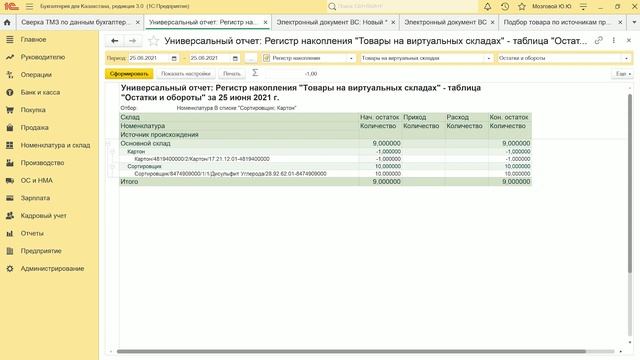Image resolution: width=640 pixels, height=360 pixels.
Task: Close the report form with X
Action: (x=629, y=40)
